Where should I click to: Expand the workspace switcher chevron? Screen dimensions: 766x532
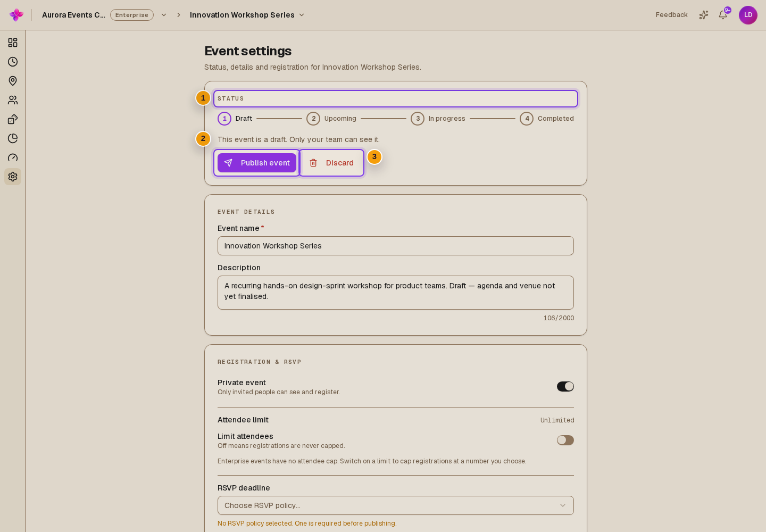164,15
